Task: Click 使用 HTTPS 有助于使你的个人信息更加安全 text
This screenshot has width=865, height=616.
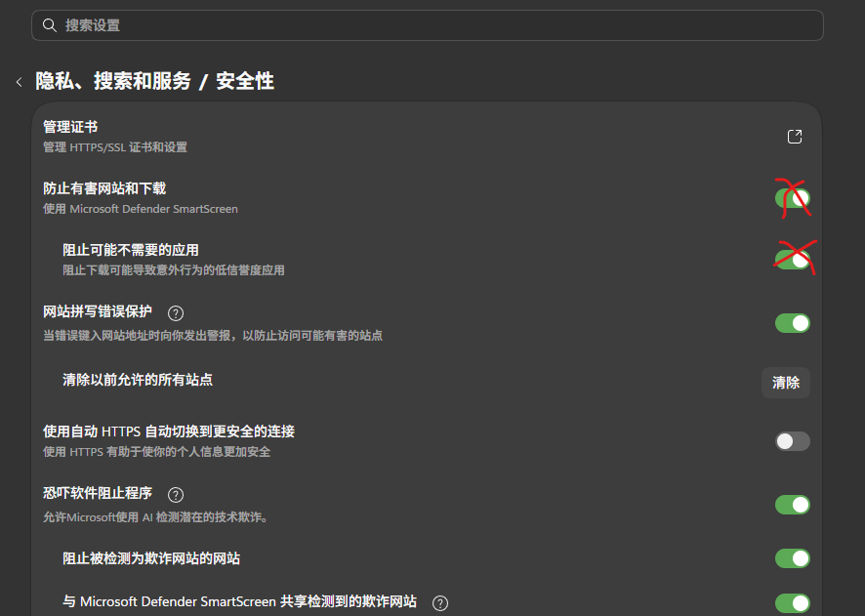Action: [x=156, y=452]
